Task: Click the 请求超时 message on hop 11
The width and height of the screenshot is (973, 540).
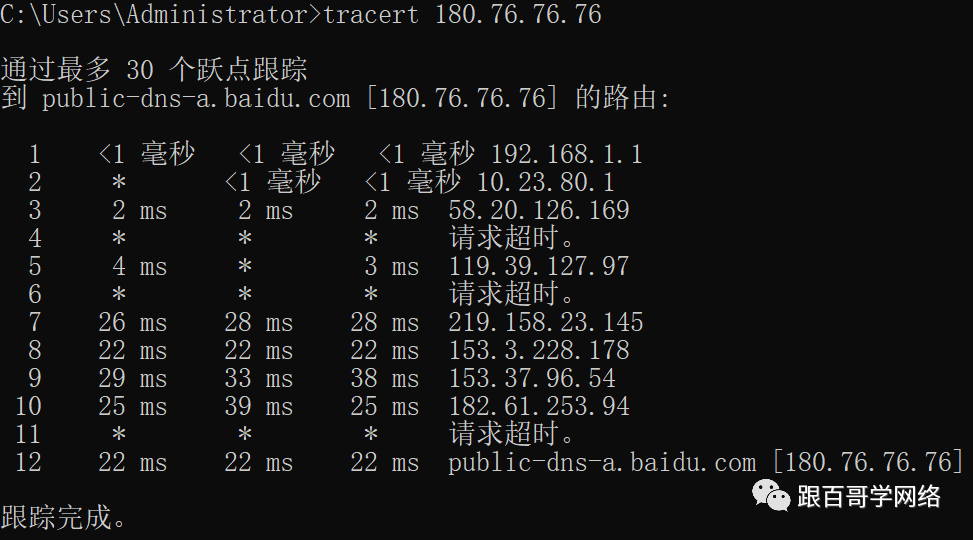Action: (511, 433)
